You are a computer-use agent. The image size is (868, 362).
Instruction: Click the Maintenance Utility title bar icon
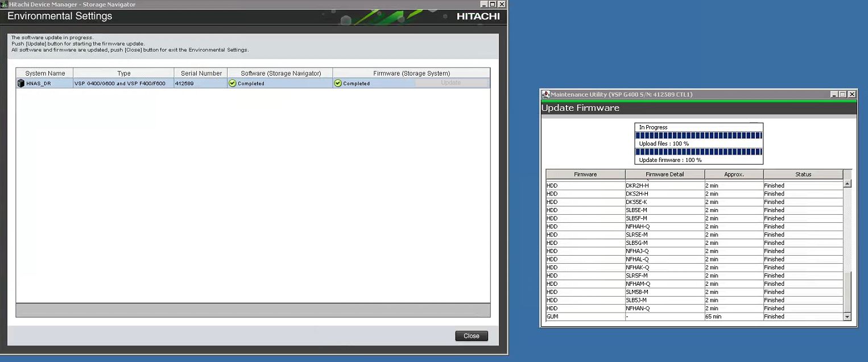pyautogui.click(x=545, y=94)
